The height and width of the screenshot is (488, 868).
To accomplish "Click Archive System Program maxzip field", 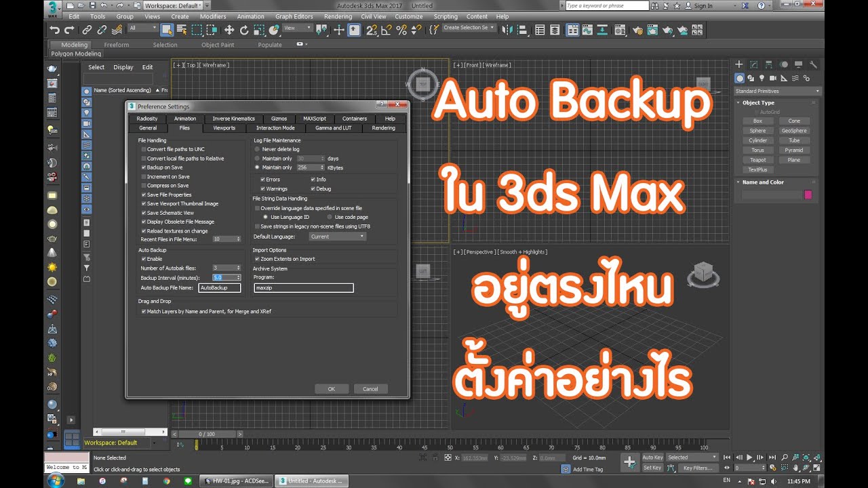I will pyautogui.click(x=304, y=287).
